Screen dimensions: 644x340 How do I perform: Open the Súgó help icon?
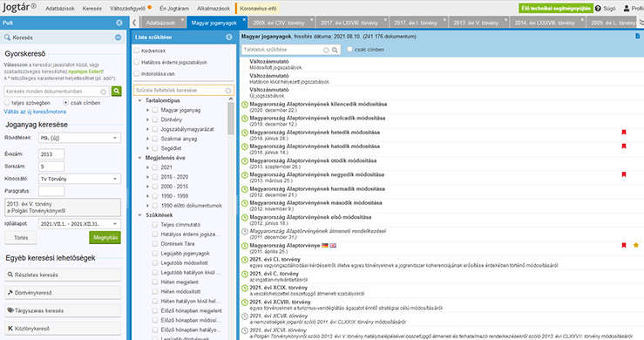pyautogui.click(x=598, y=8)
